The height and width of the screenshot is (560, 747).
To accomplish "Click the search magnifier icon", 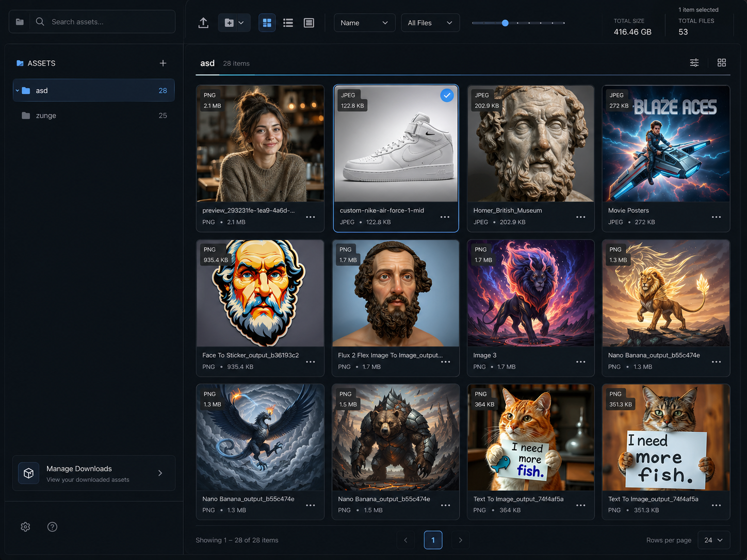I will (x=40, y=22).
